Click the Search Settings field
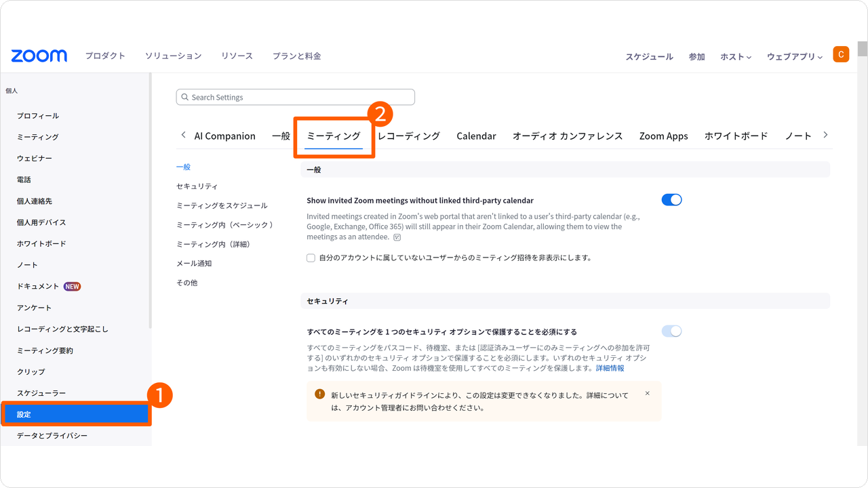This screenshot has width=868, height=488. (x=295, y=97)
